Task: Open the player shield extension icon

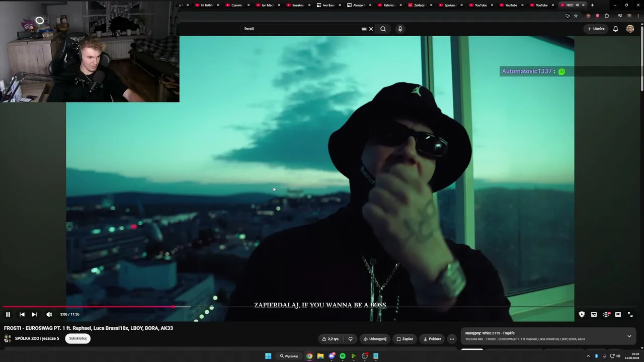Action: 582,314
